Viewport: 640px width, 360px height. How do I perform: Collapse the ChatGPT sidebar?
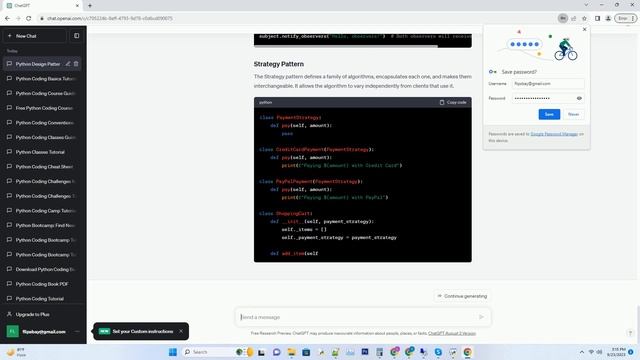coord(77,36)
